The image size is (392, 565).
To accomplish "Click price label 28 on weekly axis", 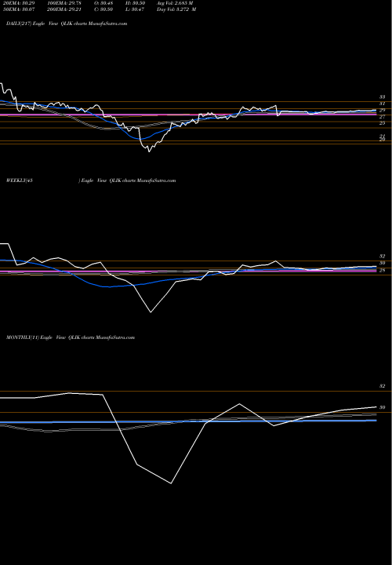I will [x=382, y=270].
